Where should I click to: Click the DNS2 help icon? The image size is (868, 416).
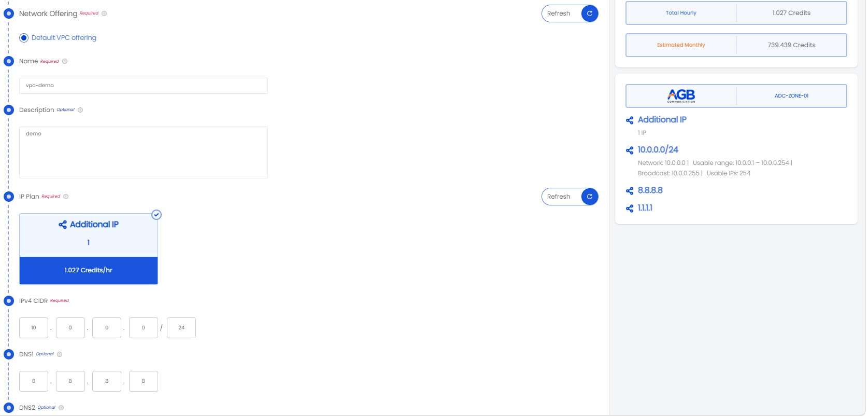point(61,408)
